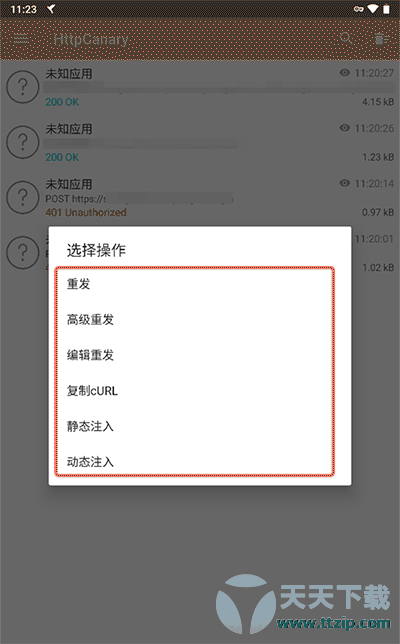Viewport: 400px width, 644px height.
Task: Click question-mark app icon of 11:20:27 request
Action: (23, 87)
